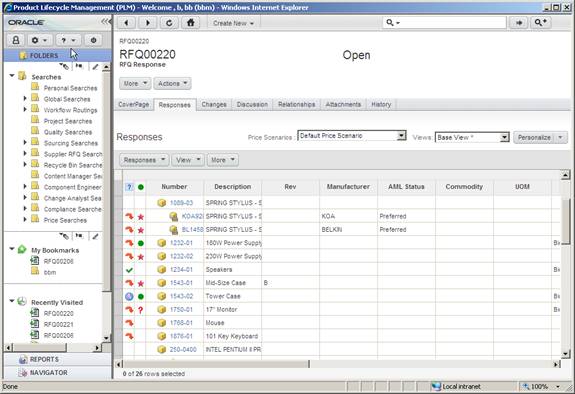Click the item icon beside 1089-03
This screenshot has width=575, height=394.
(162, 203)
